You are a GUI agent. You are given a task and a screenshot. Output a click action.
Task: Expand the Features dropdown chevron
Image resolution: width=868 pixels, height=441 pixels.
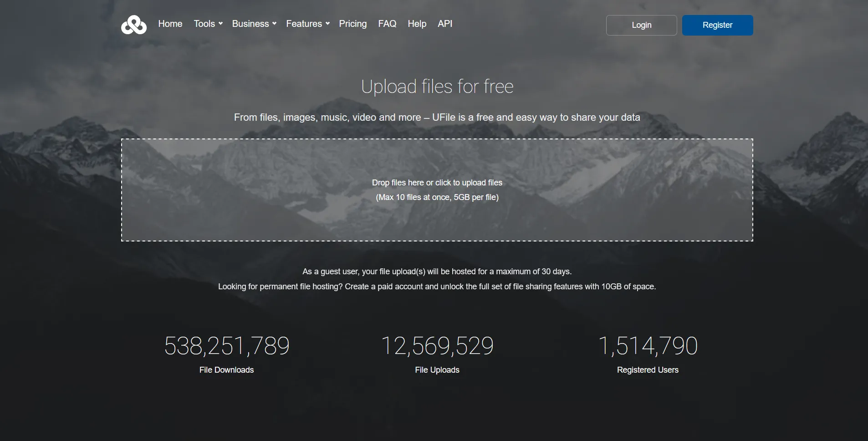tap(327, 24)
